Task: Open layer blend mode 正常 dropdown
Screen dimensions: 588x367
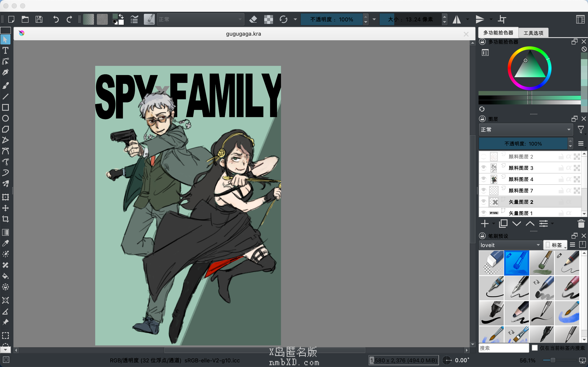Action: 526,130
